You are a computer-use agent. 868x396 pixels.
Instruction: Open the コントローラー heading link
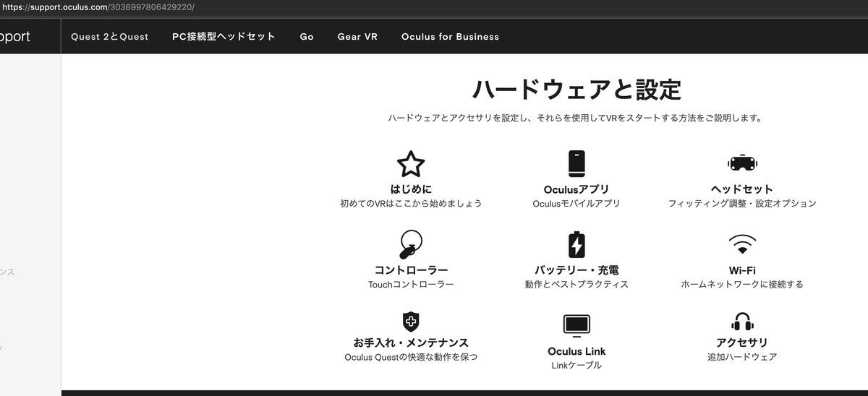coord(411,270)
